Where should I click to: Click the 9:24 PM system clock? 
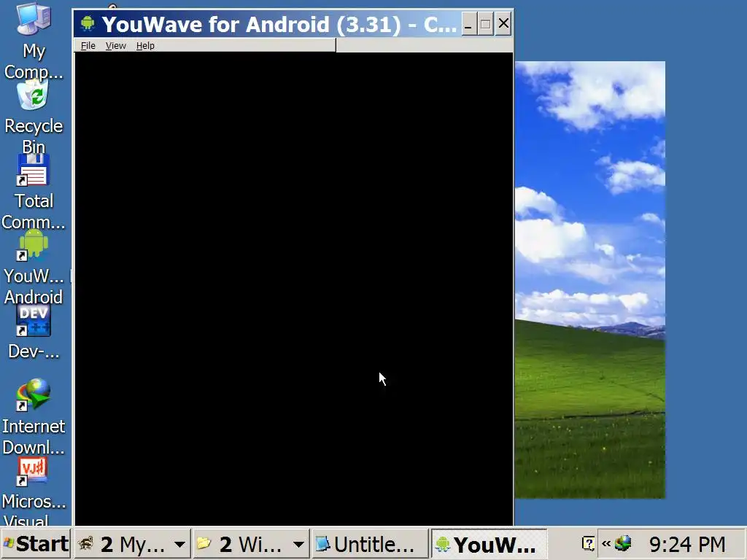687,544
